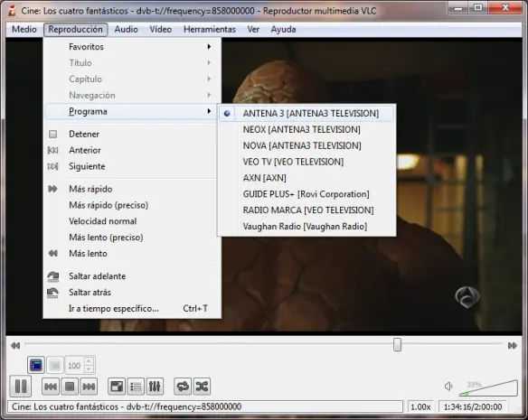The height and width of the screenshot is (420, 528).
Task: Click the playback position slider handle
Action: (397, 345)
